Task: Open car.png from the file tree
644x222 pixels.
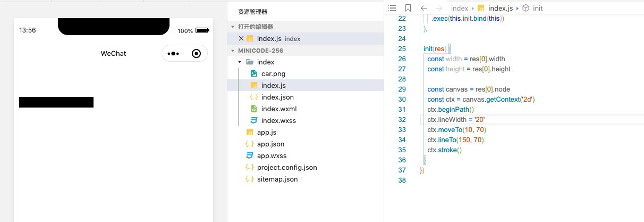Action: pyautogui.click(x=273, y=73)
